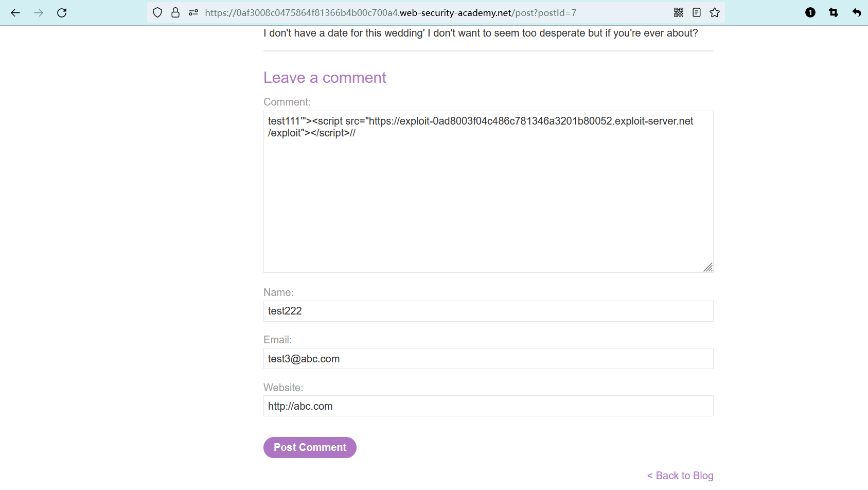868x490 pixels.
Task: Click the 'Website:' field label
Action: pyautogui.click(x=284, y=388)
